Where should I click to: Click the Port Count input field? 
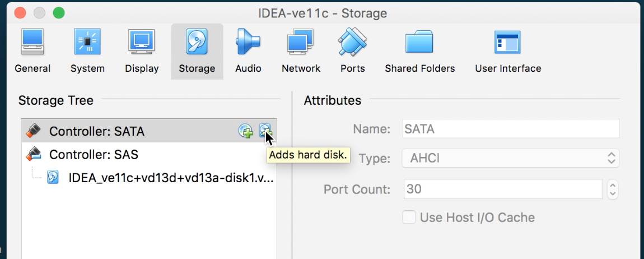click(x=502, y=189)
